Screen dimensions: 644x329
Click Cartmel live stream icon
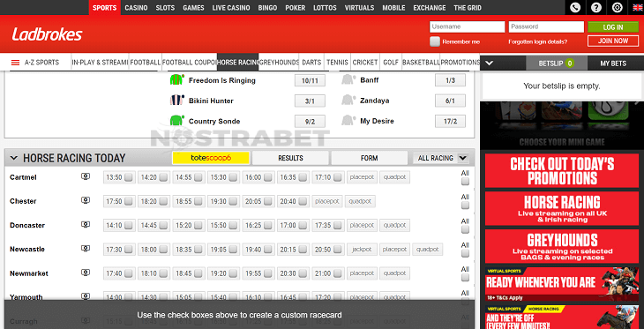86,176
